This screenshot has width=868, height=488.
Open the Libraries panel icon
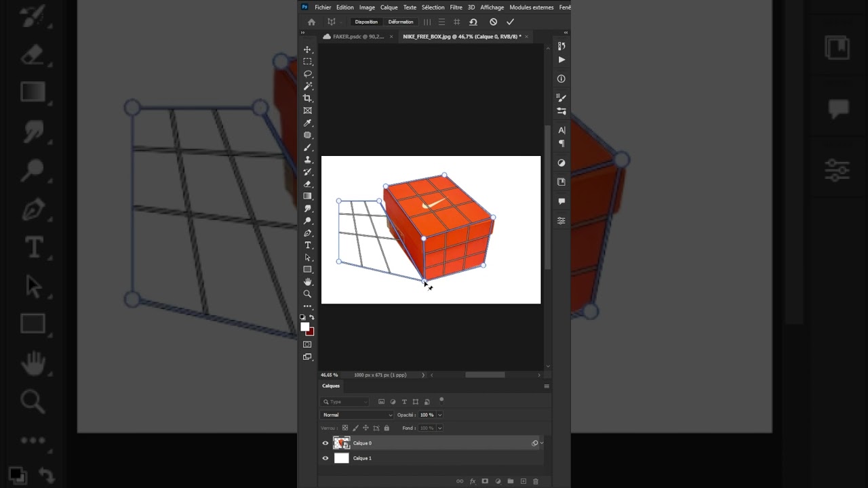pyautogui.click(x=561, y=182)
